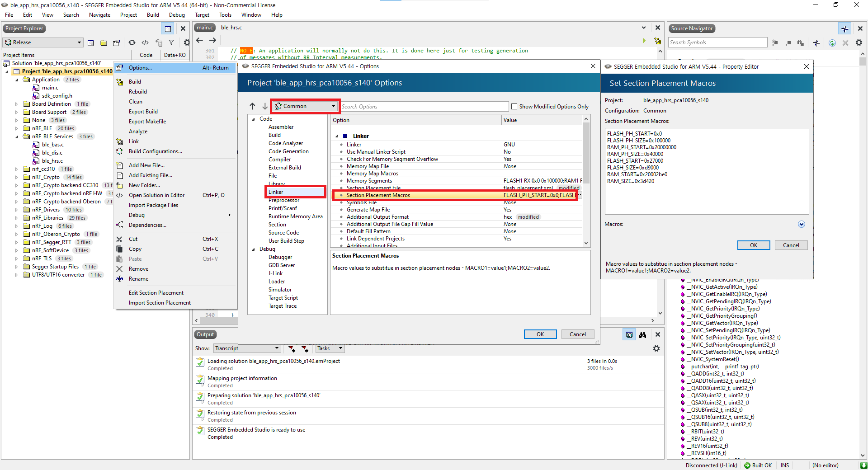The image size is (868, 470).
Task: Open the Tasks dropdown in Output panel
Action: (330, 348)
